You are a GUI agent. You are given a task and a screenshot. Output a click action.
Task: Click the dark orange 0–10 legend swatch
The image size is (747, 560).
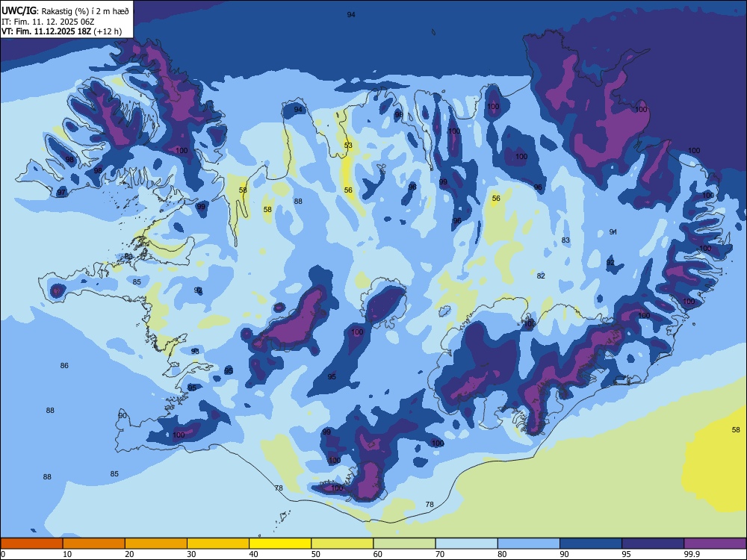[x=31, y=544]
